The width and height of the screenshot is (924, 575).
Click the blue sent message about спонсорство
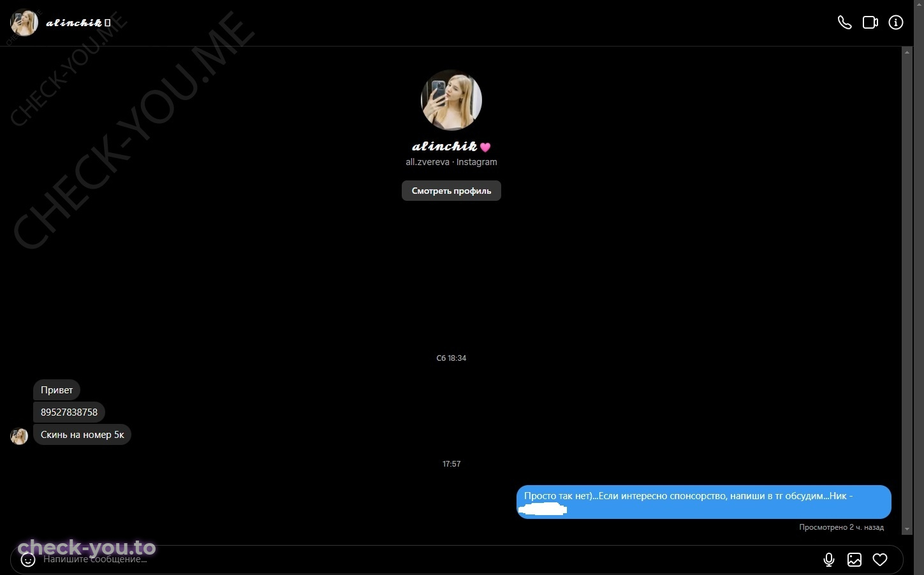(704, 502)
